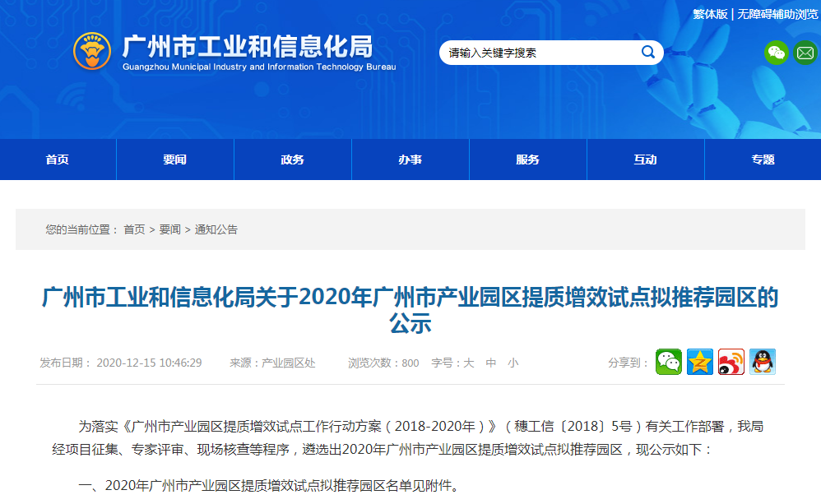Set font size to 中 (medium)
This screenshot has width=821, height=504.
coord(491,363)
